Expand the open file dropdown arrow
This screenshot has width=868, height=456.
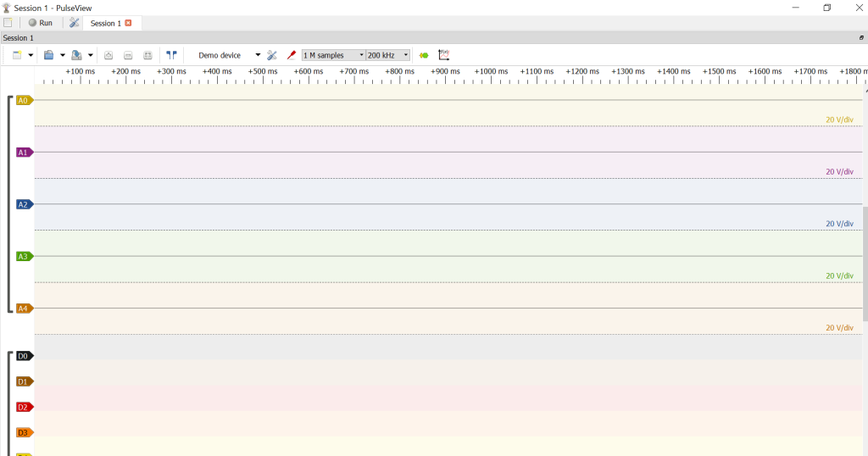[x=62, y=55]
